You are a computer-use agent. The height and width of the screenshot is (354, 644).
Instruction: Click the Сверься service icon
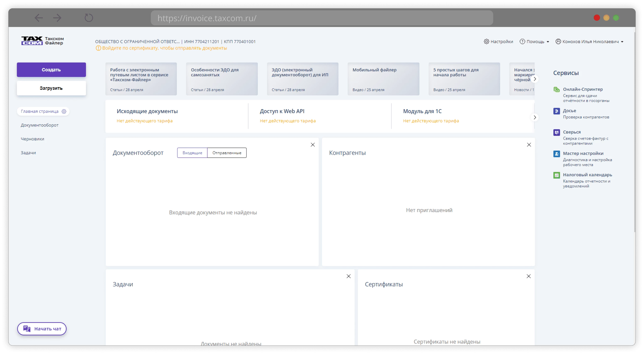click(x=557, y=132)
